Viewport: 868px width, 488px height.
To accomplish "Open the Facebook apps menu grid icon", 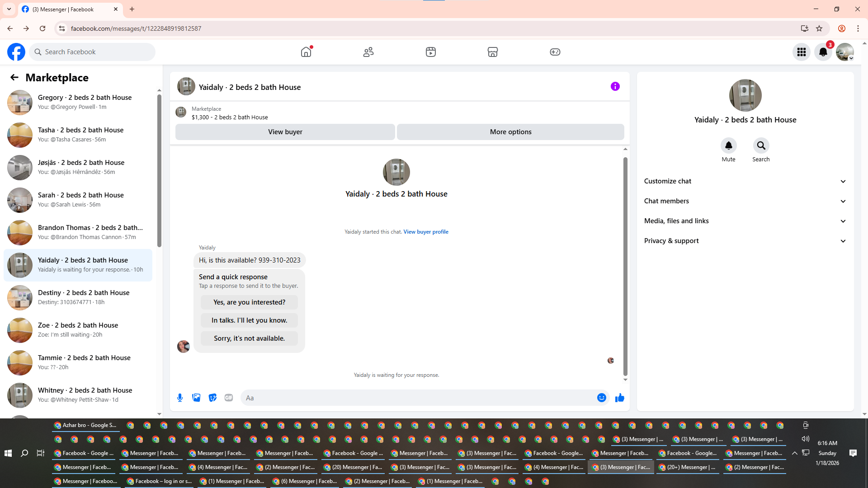I will tap(801, 52).
